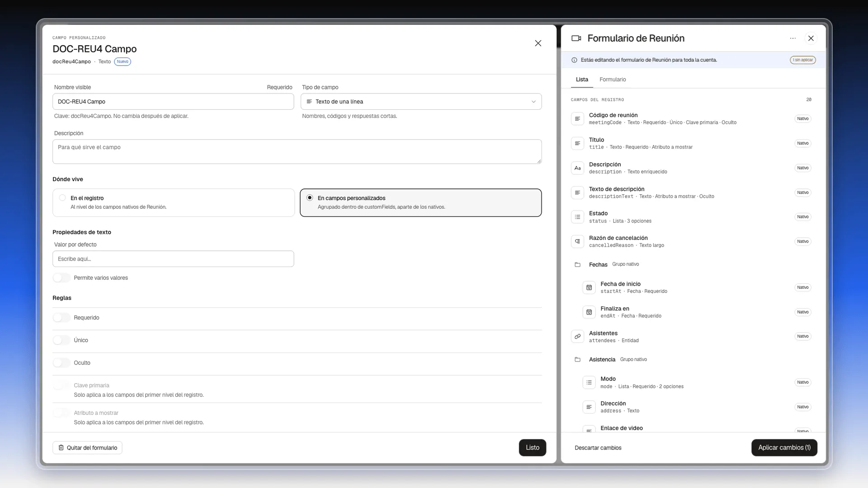Select the En campos personalizados radio option

(x=421, y=202)
